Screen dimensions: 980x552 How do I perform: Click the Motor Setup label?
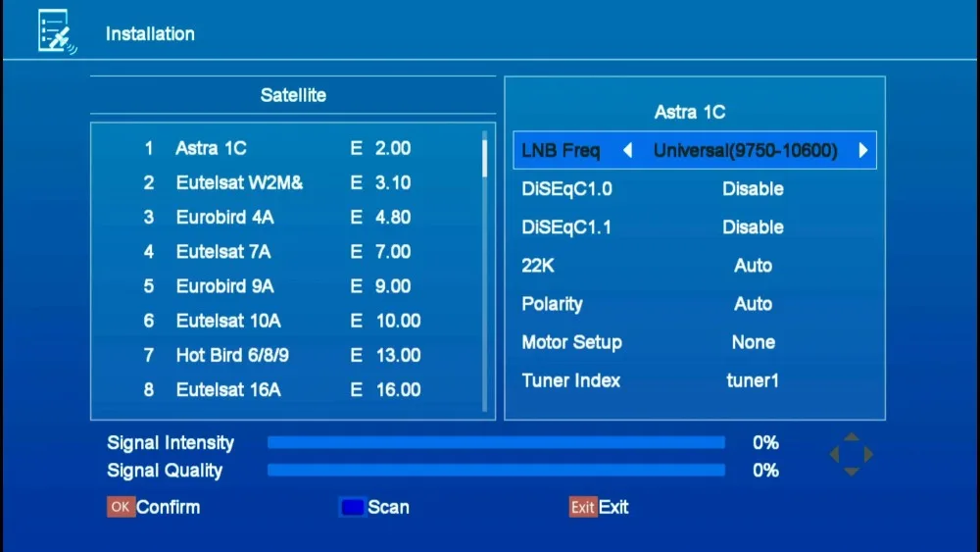(572, 342)
